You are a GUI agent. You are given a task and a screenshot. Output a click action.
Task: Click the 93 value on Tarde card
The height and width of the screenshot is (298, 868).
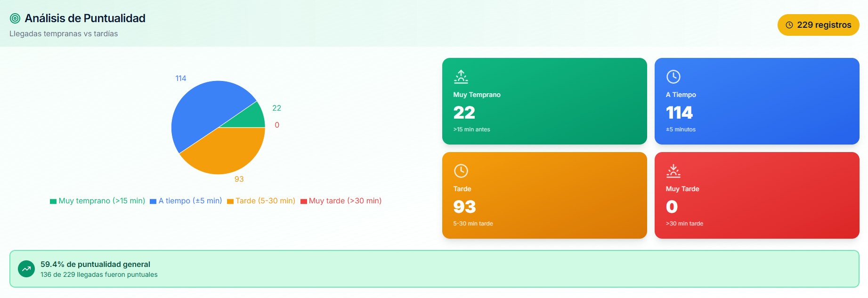pos(464,207)
